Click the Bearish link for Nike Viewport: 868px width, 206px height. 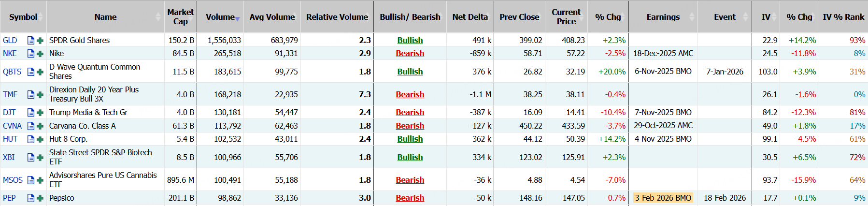pyautogui.click(x=410, y=54)
